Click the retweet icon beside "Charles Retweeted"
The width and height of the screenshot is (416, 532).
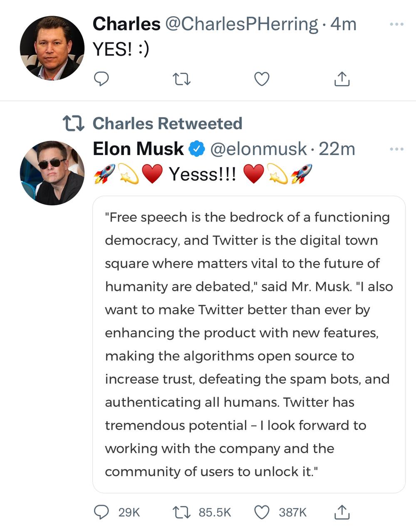[x=74, y=123]
